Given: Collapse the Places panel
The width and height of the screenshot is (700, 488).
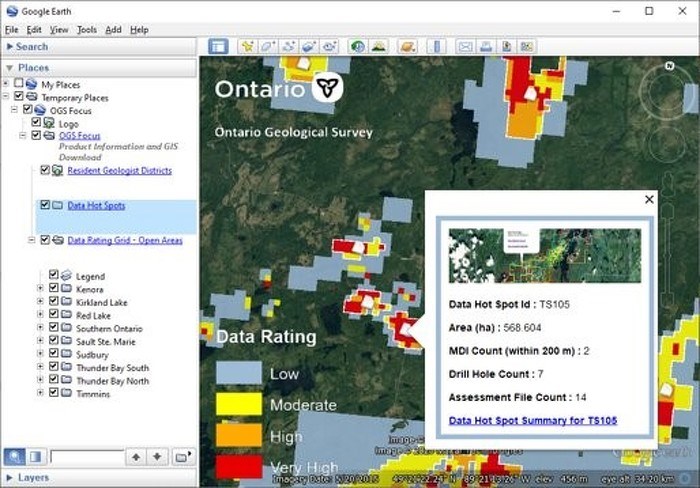Looking at the screenshot, I should pos(9,68).
